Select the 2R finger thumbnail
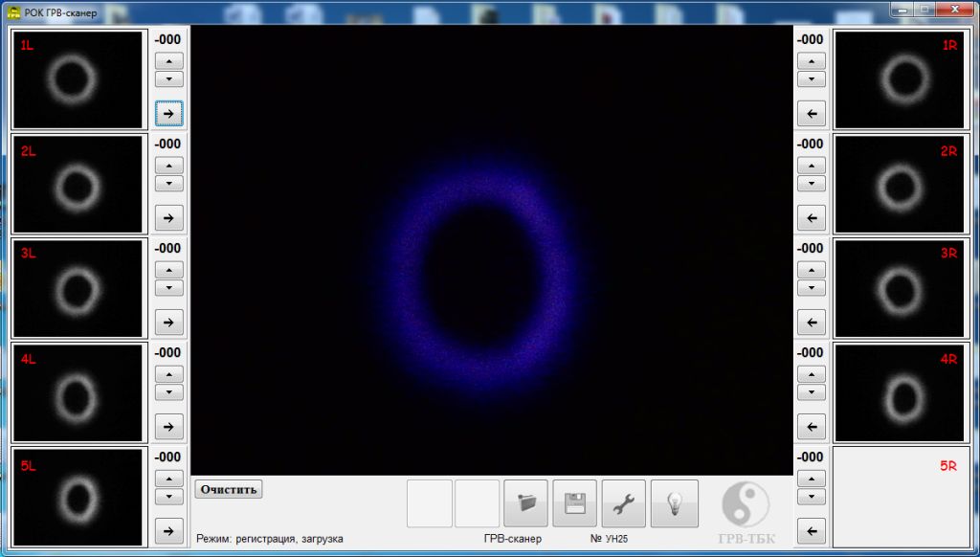The image size is (980, 557). [901, 183]
